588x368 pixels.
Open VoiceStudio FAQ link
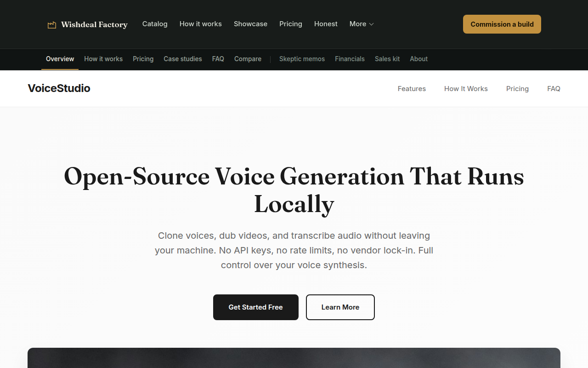[x=554, y=89]
